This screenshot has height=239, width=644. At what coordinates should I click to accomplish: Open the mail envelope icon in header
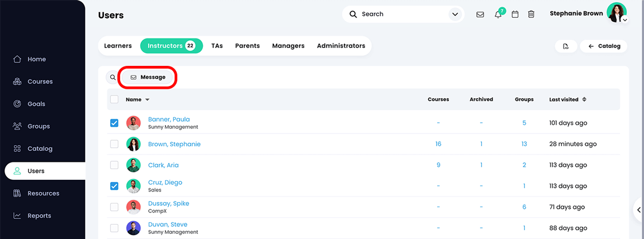tap(480, 15)
